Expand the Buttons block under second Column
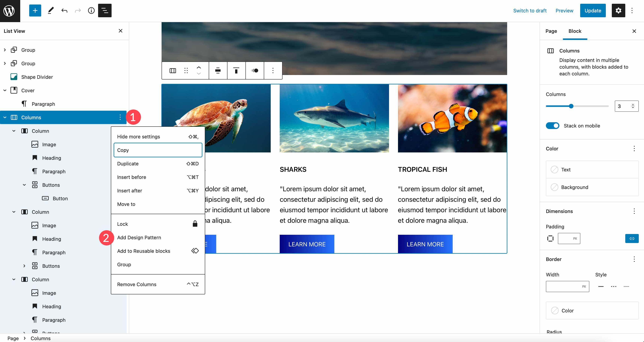Screen dimensions: 644x342 (24, 266)
